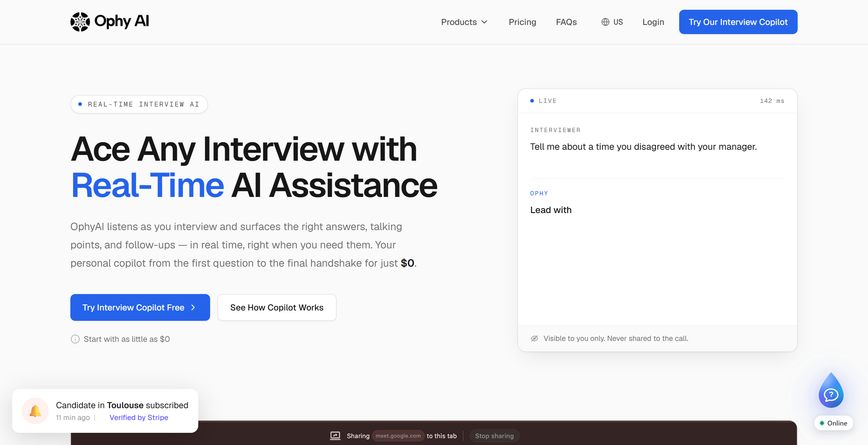Viewport: 868px width, 445px height.
Task: Click the screen sharing icon in bar
Action: (335, 436)
